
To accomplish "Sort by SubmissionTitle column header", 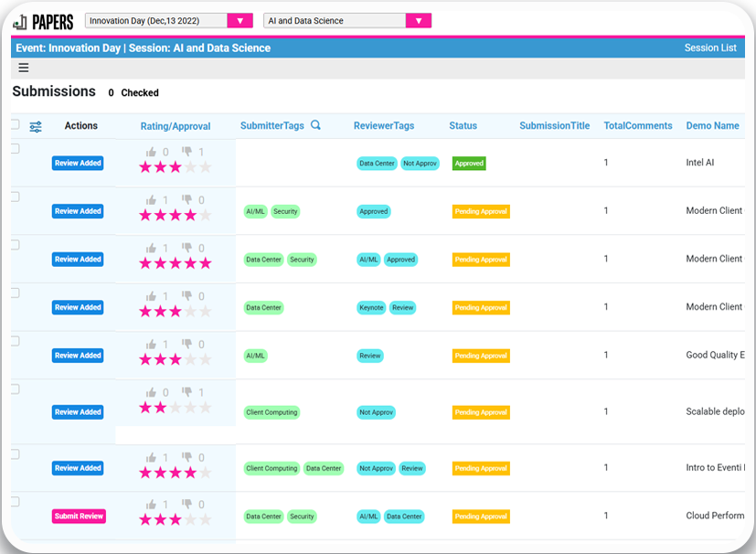I will pos(555,126).
